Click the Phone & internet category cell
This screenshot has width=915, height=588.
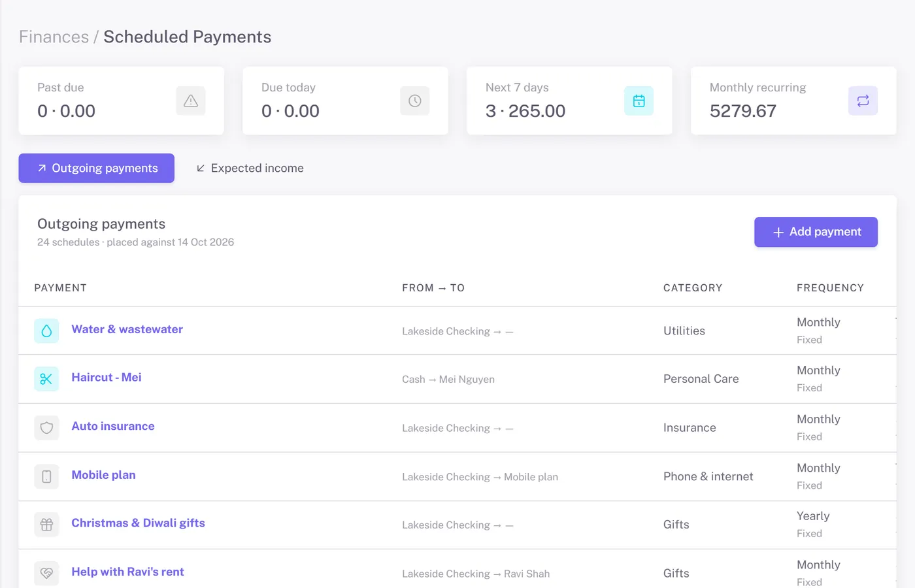tap(708, 477)
